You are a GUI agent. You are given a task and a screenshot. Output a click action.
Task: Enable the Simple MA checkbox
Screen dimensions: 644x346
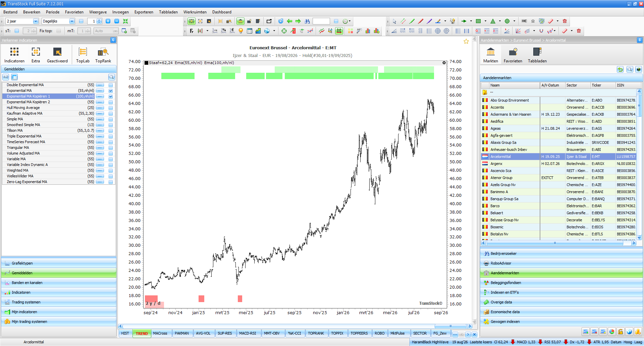coord(111,119)
